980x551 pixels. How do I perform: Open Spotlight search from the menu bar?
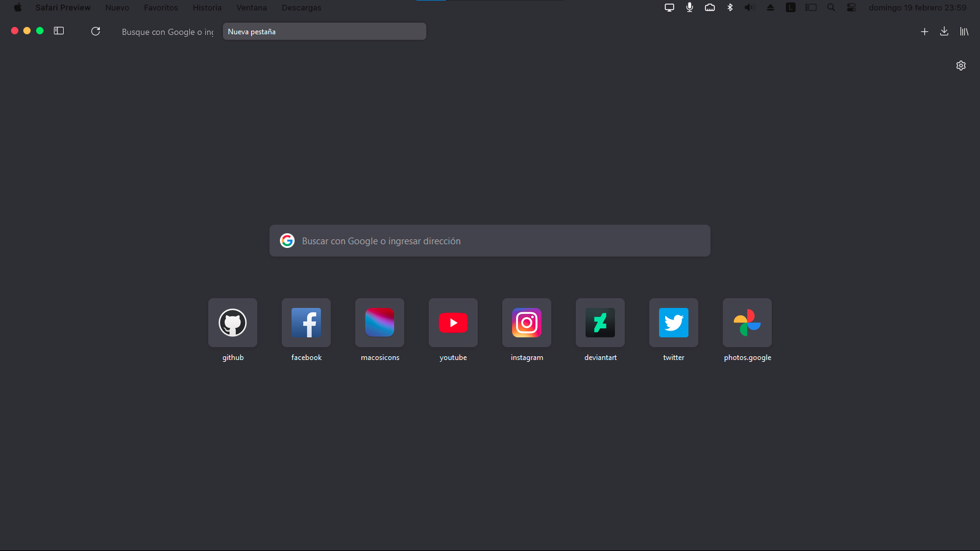(831, 7)
